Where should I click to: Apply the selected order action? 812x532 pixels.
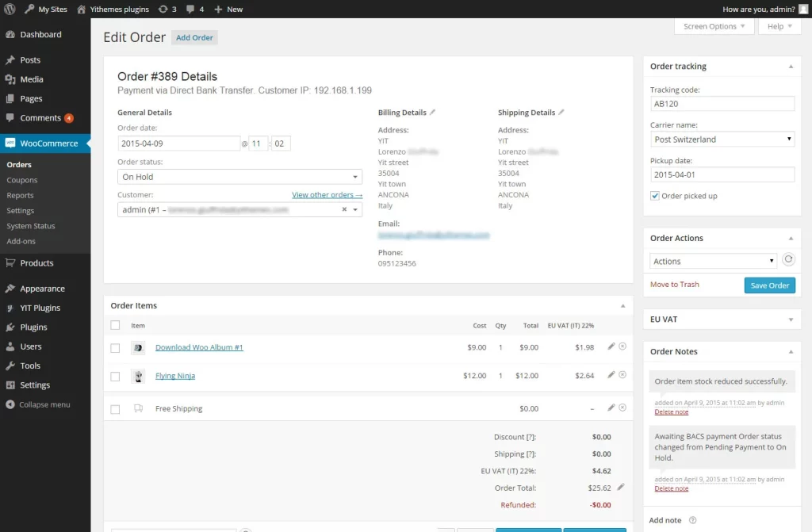[788, 259]
